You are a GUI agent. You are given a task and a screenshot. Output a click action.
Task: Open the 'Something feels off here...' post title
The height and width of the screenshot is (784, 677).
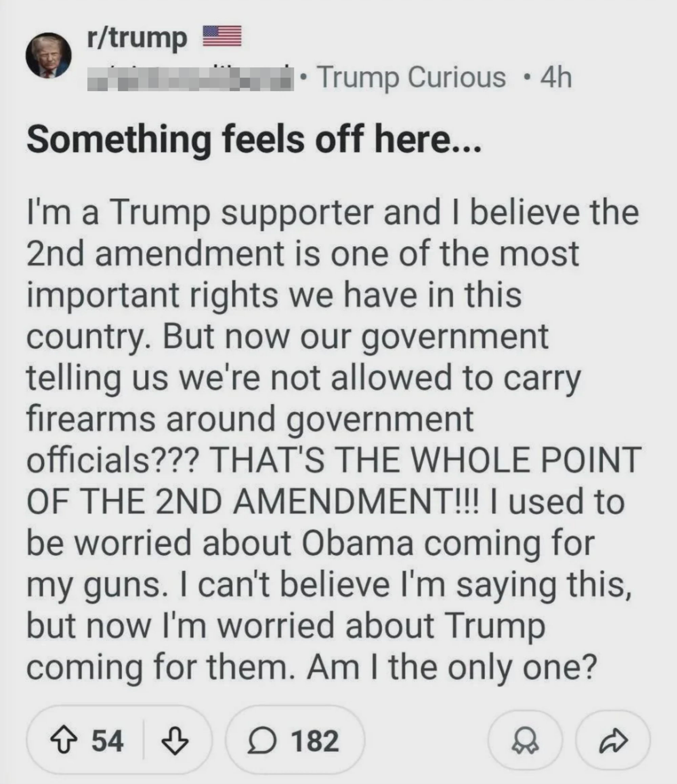(254, 139)
